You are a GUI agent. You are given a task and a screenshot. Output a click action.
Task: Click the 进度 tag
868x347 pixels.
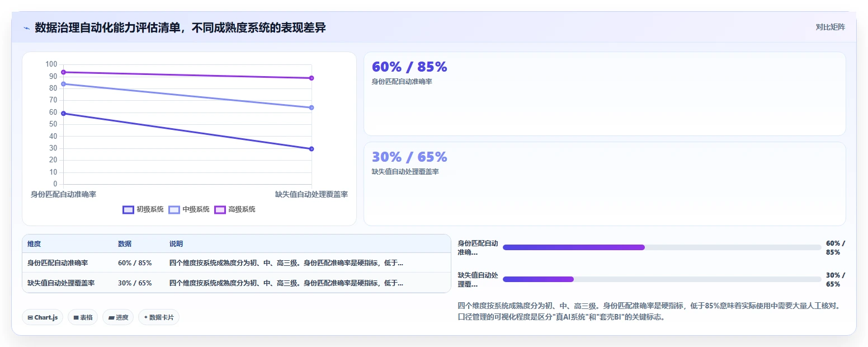pyautogui.click(x=118, y=317)
